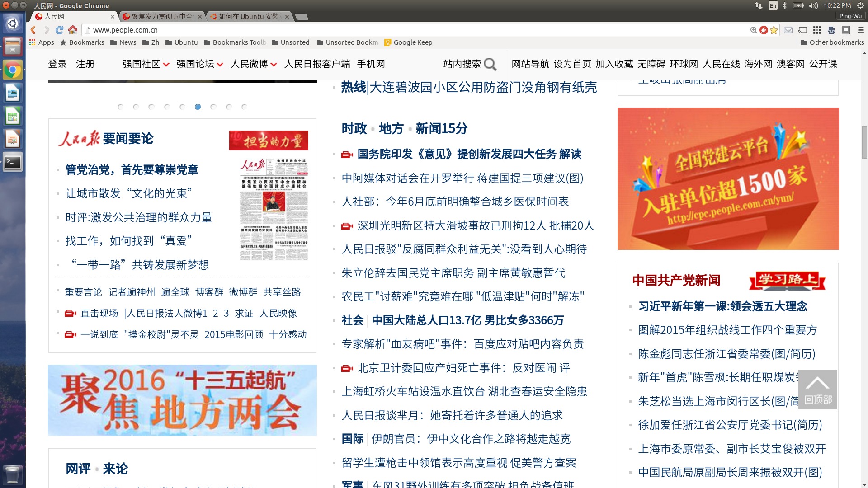Open the Unsorted bookmarks folder

click(x=290, y=42)
